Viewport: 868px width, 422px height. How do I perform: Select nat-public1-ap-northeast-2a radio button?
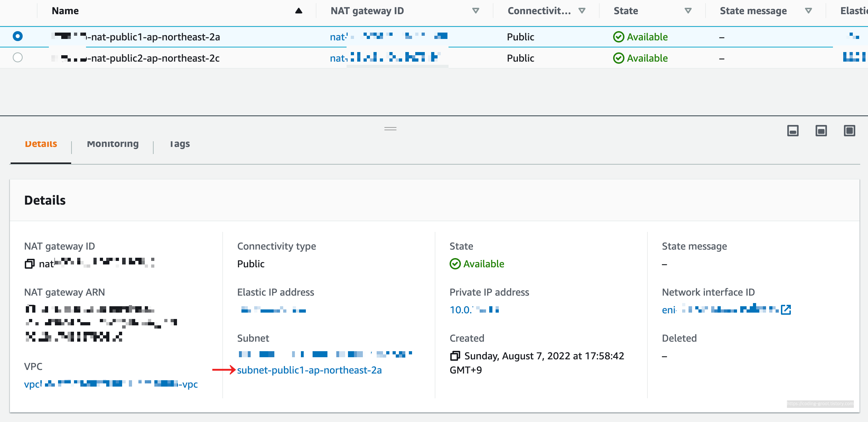18,36
